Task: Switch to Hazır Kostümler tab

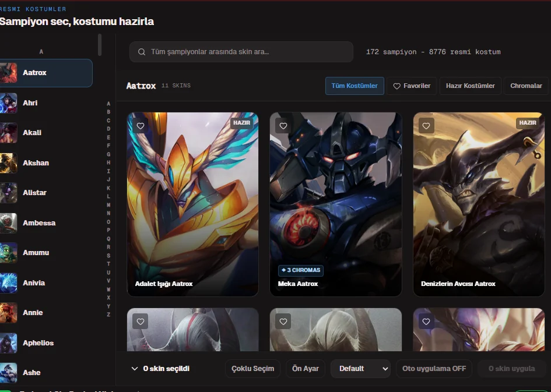Action: (470, 86)
